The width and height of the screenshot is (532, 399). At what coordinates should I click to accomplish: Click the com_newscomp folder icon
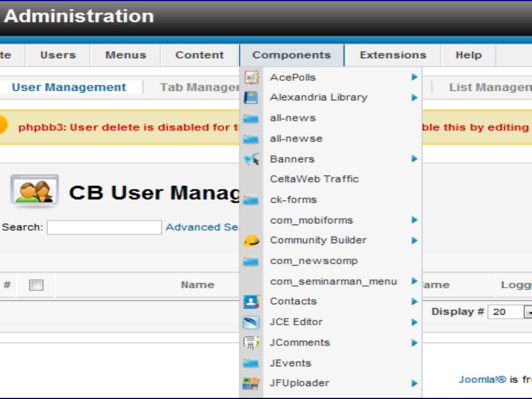pyautogui.click(x=251, y=261)
